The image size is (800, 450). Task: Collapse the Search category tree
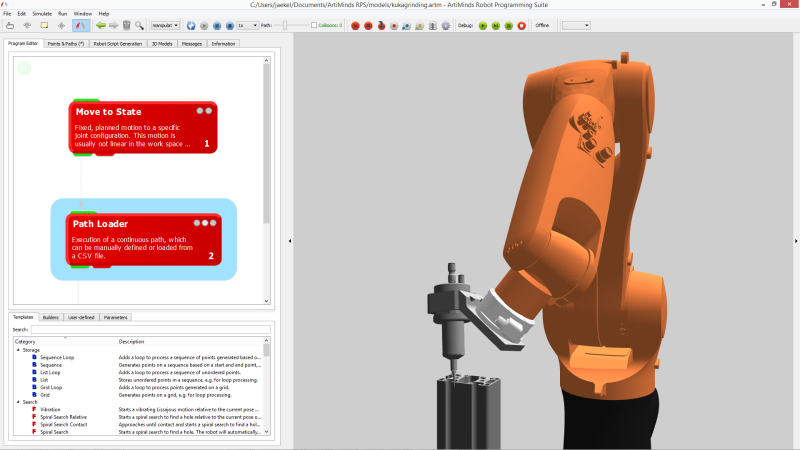pyautogui.click(x=18, y=402)
